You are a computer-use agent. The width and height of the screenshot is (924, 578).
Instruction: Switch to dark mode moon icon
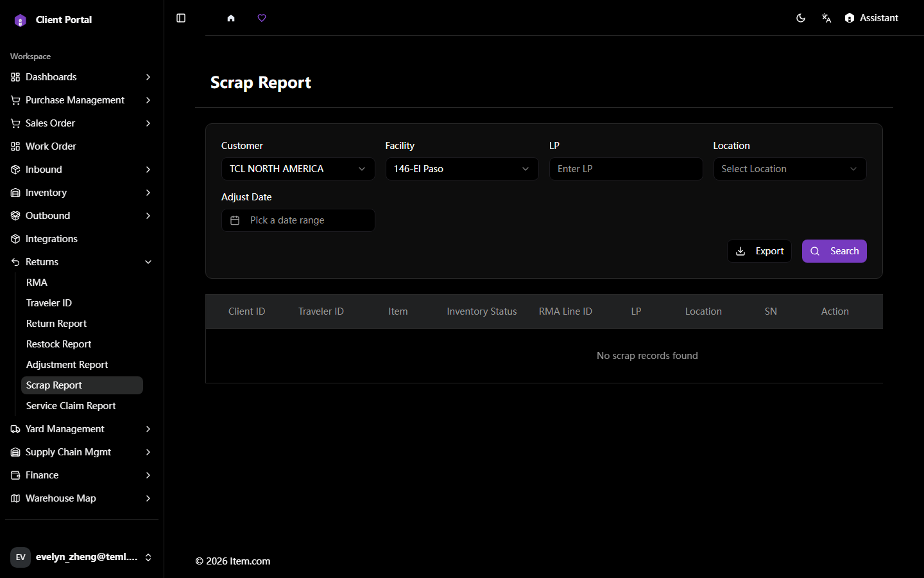(x=801, y=18)
